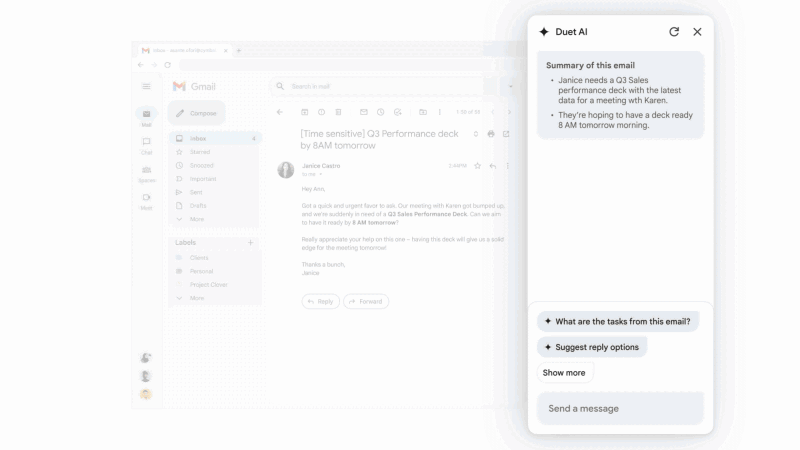
Task: Open the Meet section in sidebar
Action: pyautogui.click(x=146, y=201)
